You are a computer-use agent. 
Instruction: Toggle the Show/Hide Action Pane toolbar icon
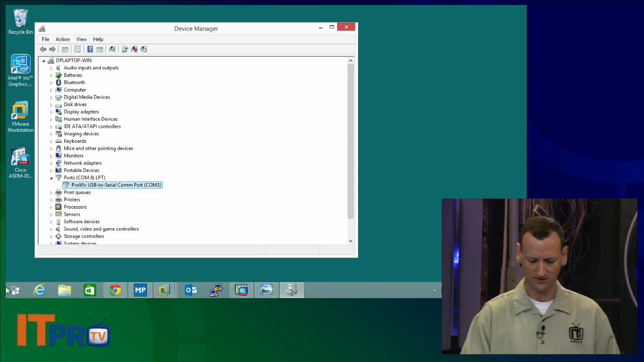[x=100, y=49]
